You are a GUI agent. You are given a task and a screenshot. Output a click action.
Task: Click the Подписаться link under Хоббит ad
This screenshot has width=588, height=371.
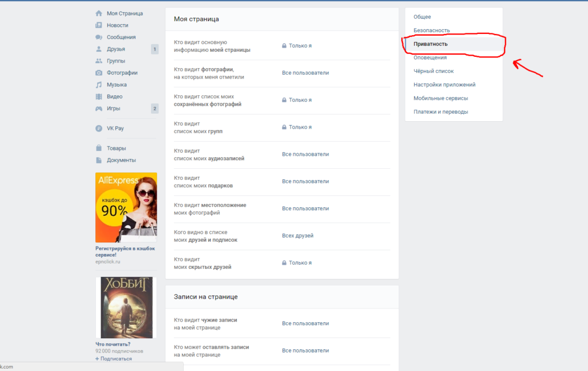tap(116, 359)
